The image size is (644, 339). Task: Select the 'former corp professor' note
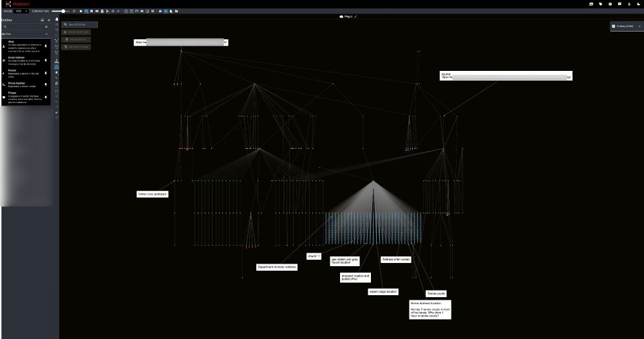point(153,194)
